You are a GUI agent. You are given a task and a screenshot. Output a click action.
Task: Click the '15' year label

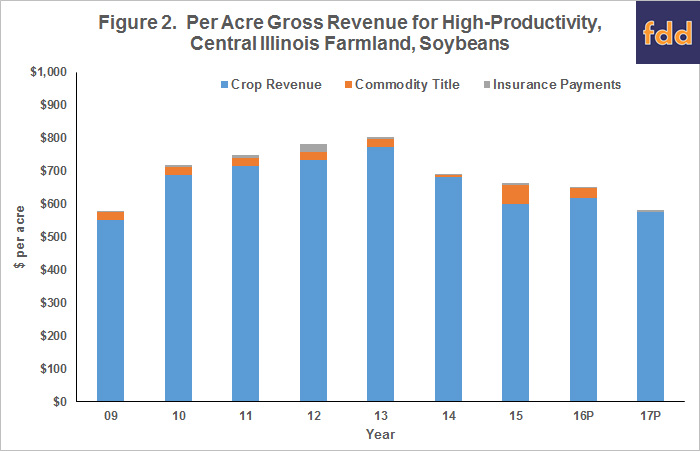click(516, 416)
